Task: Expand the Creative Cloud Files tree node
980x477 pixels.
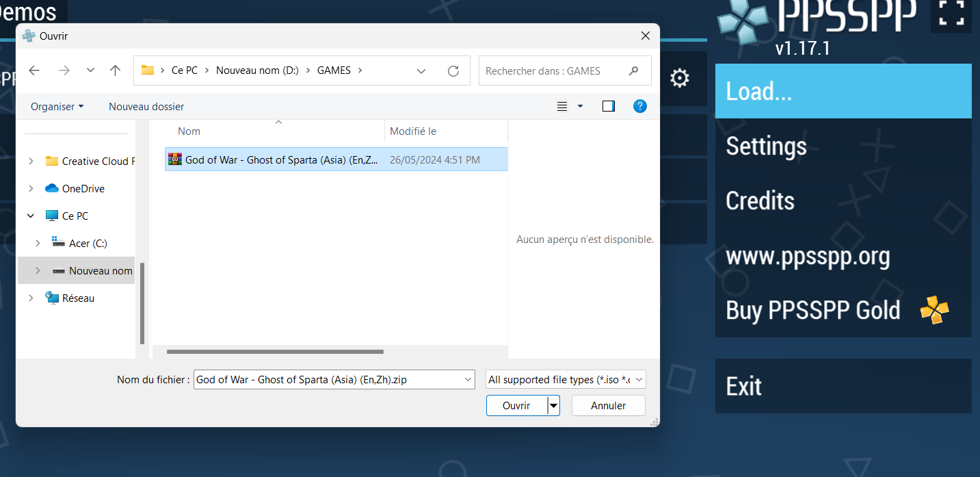Action: [31, 162]
